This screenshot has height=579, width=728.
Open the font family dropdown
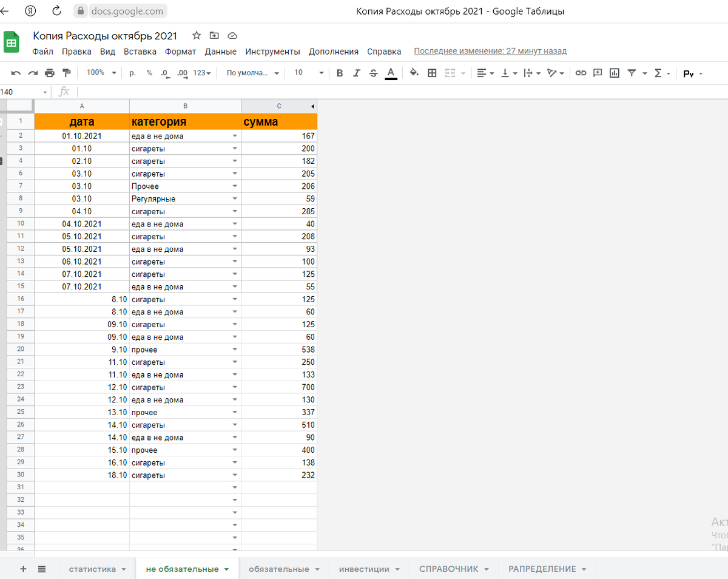tap(253, 73)
